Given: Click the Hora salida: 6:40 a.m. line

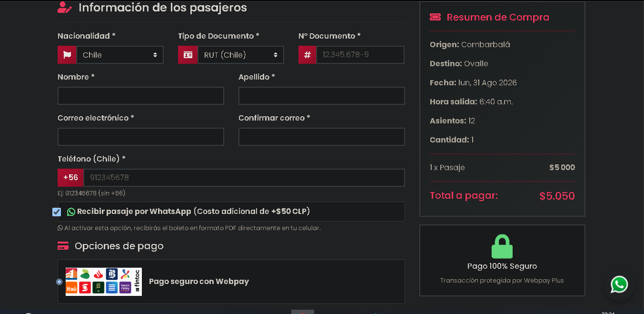Looking at the screenshot, I should 471,102.
